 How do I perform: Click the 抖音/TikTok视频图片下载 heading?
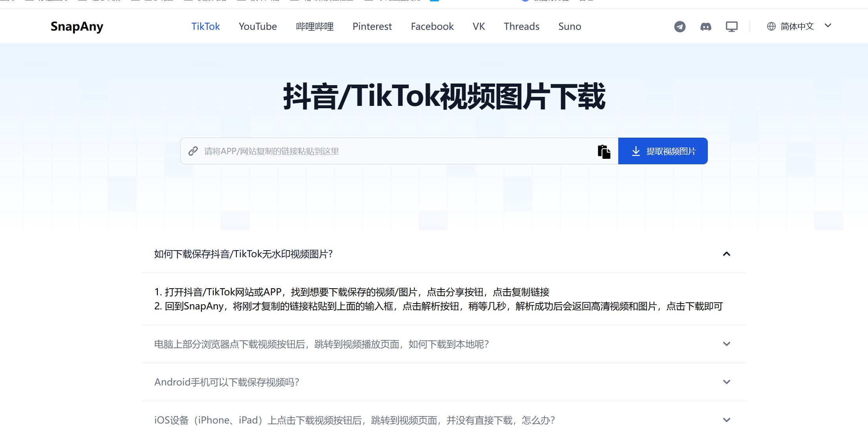coord(444,96)
